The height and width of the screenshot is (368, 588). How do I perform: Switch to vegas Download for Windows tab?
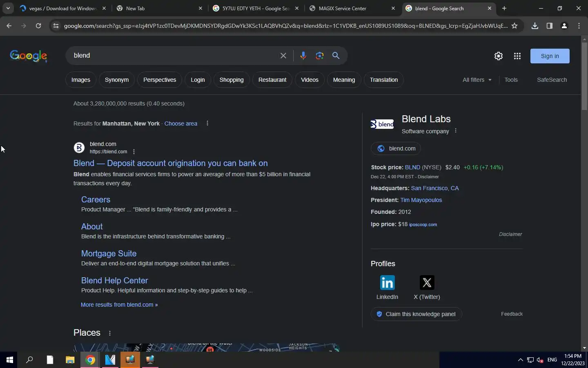click(62, 8)
